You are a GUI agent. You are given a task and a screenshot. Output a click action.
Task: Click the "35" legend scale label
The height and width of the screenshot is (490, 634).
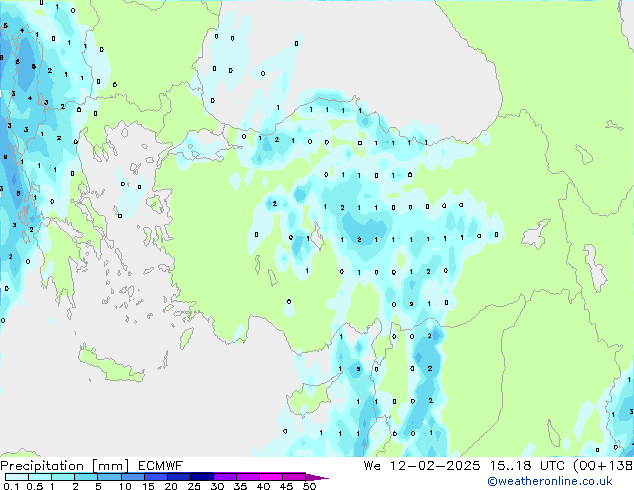pyautogui.click(x=240, y=486)
